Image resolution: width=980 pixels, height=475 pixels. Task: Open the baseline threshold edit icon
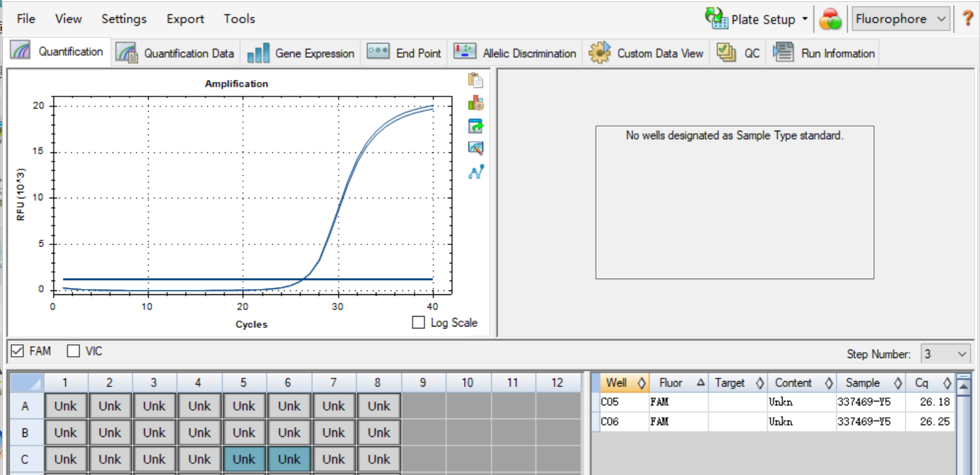pos(476,148)
